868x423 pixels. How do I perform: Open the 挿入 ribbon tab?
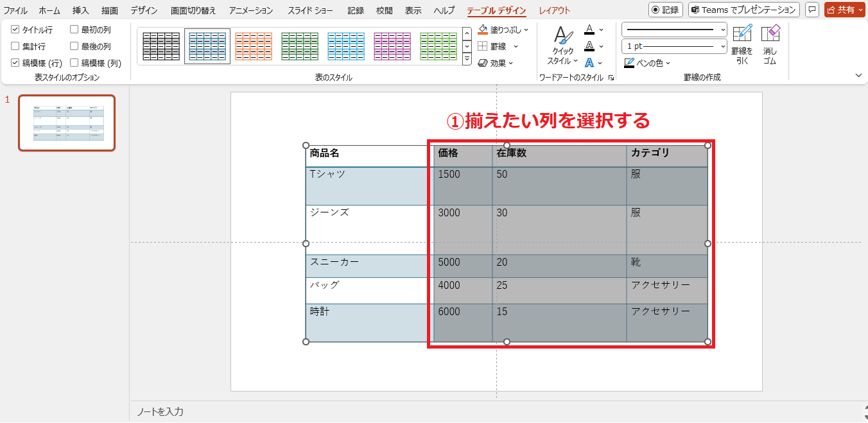81,10
